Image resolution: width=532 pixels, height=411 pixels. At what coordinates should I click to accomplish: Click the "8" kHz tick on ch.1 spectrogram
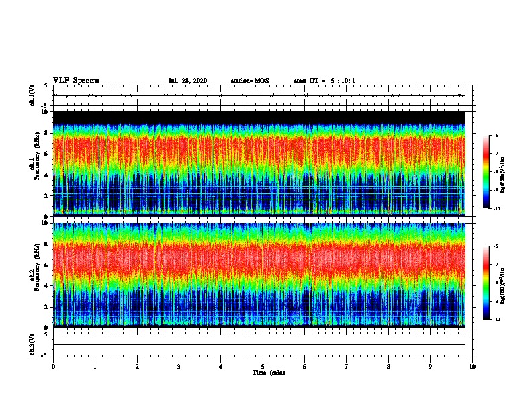46,133
